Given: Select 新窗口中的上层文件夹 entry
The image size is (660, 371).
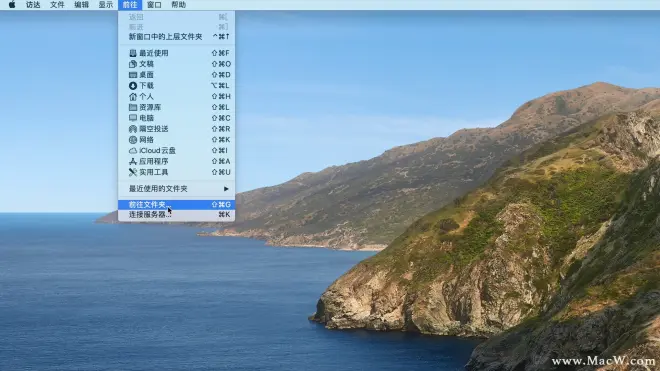Looking at the screenshot, I should pyautogui.click(x=176, y=37).
